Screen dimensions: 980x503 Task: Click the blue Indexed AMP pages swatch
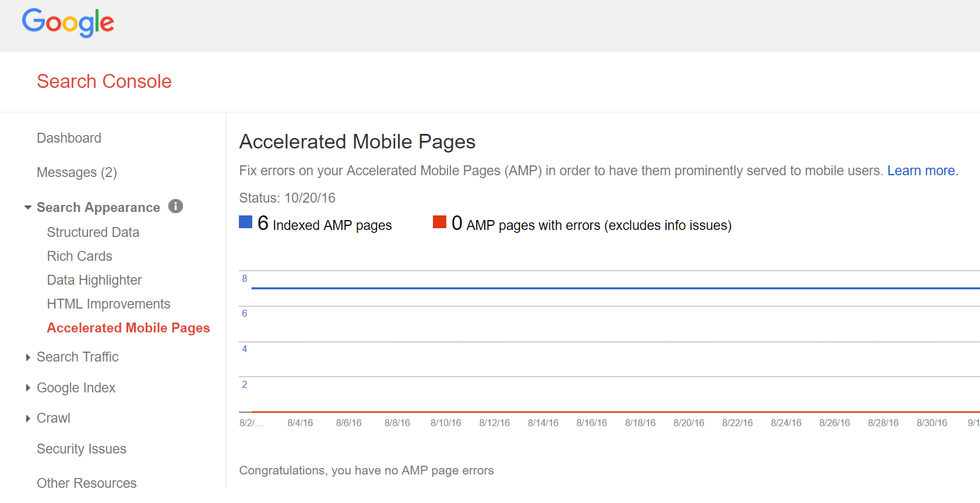tap(245, 222)
